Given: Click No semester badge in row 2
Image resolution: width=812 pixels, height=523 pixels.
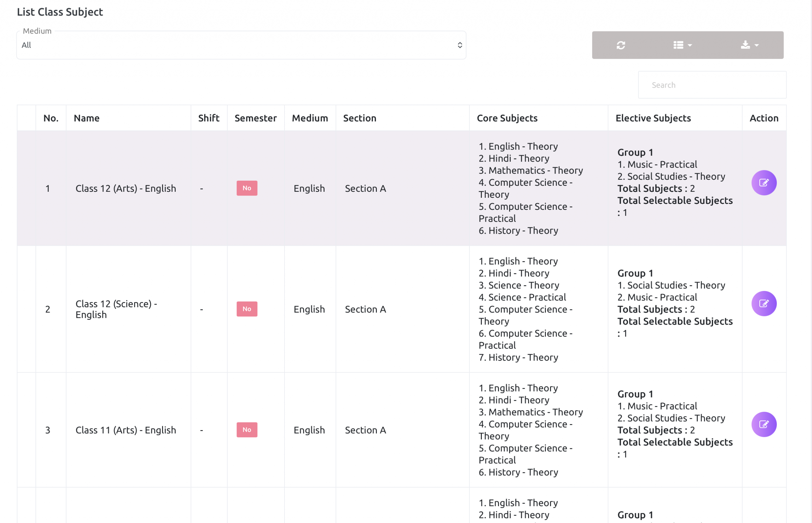Looking at the screenshot, I should [x=247, y=309].
